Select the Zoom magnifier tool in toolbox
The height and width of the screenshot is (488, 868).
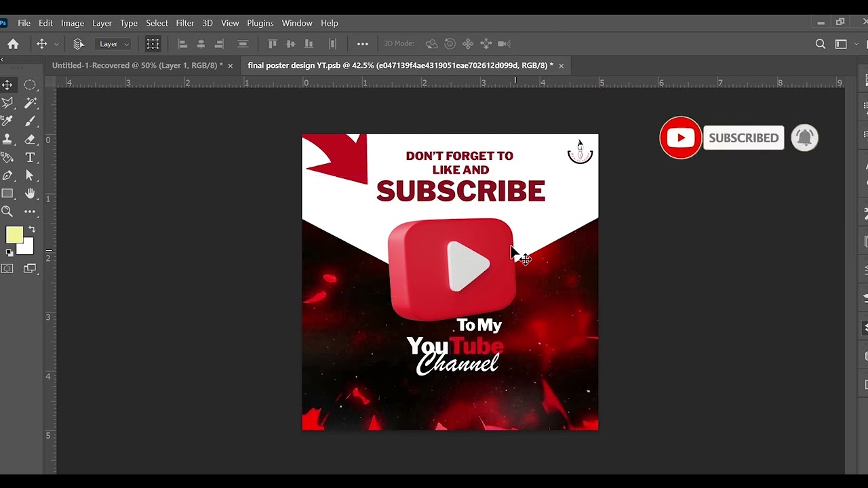pyautogui.click(x=7, y=211)
